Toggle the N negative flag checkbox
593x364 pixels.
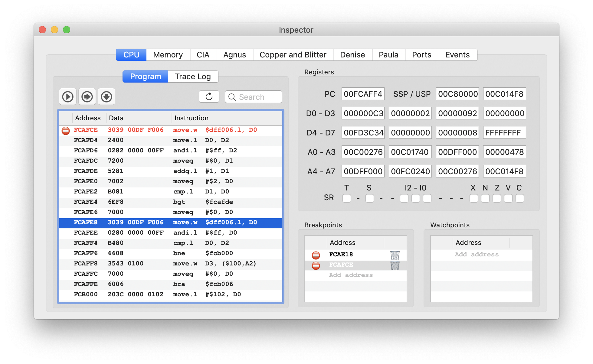click(x=485, y=198)
